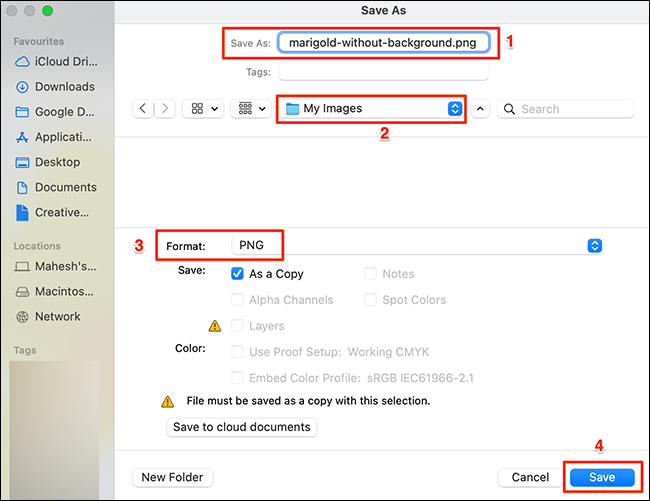Click the back navigation arrow
This screenshot has height=501, width=650.
pyautogui.click(x=142, y=108)
